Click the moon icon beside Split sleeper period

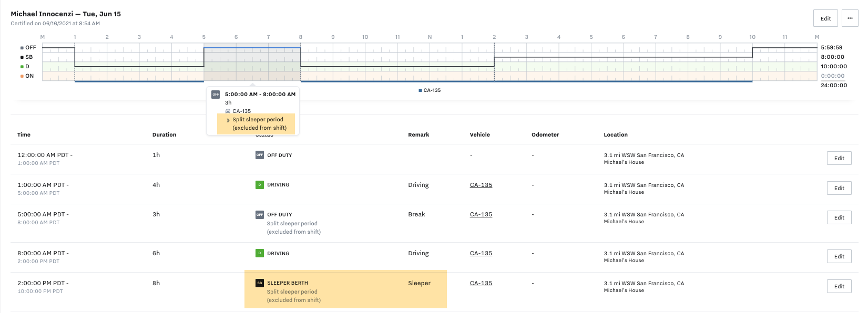click(x=228, y=120)
